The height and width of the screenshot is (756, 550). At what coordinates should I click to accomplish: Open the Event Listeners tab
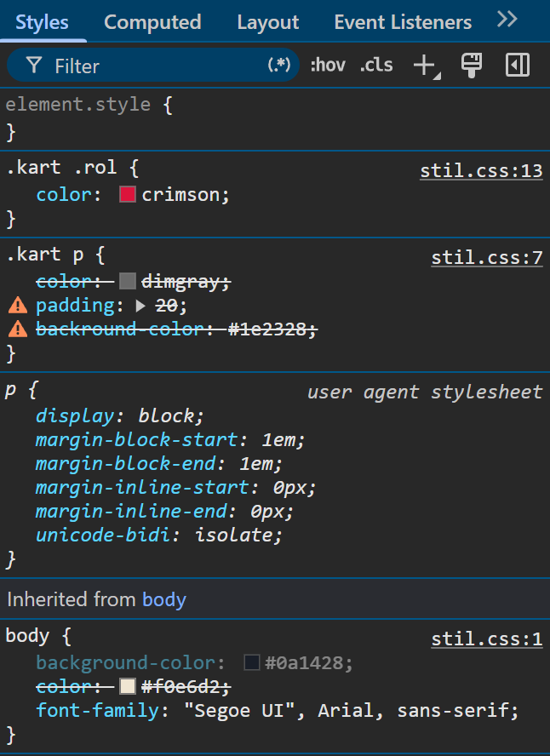point(403,22)
